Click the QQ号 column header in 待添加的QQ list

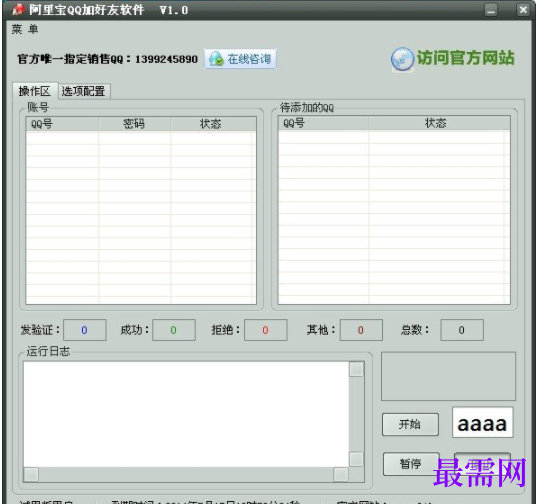coord(323,123)
